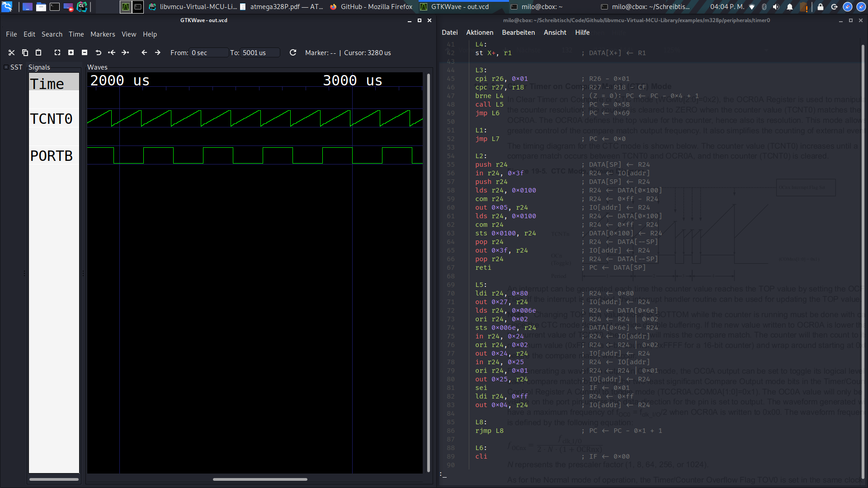Switch to GitHub Firefox taskbar window
This screenshot has width=868, height=488.
[372, 7]
